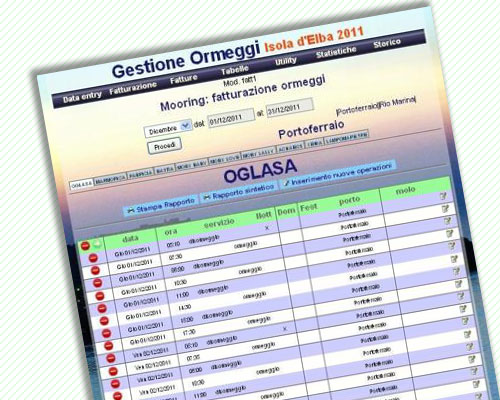The image size is (500, 400).
Task: Delete the Gio 01/12/2011 07:30 row
Action: click(96, 270)
